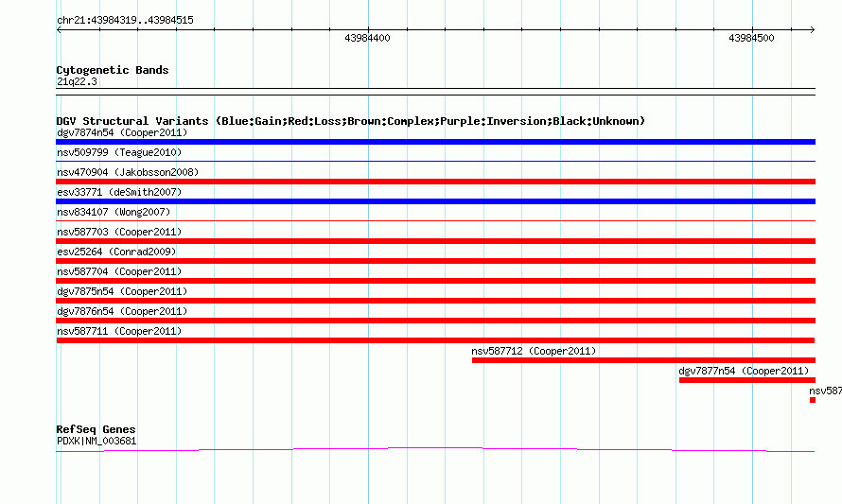Click the red bar of nsv587704
842x504 pixels.
pyautogui.click(x=435, y=281)
